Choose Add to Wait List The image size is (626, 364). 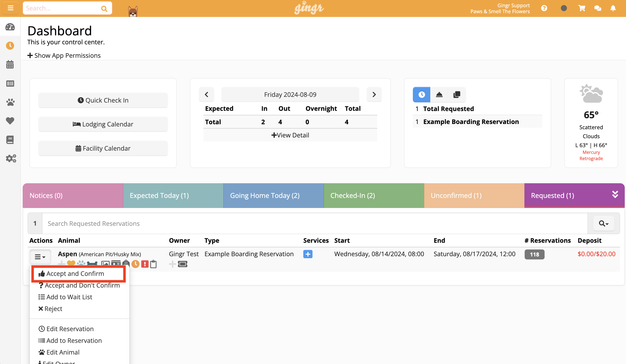tap(65, 297)
